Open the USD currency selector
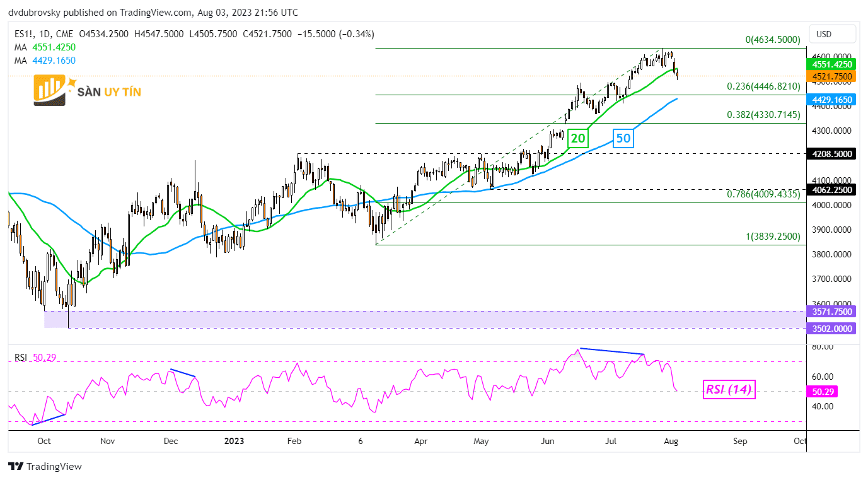Screen dimensions: 868x480 coord(833,33)
